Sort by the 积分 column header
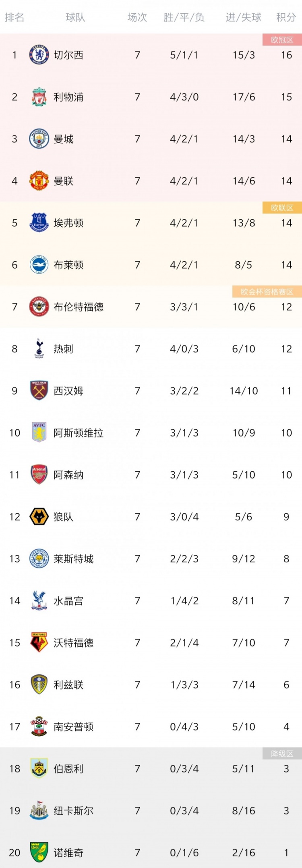The width and height of the screenshot is (302, 868). (x=286, y=17)
